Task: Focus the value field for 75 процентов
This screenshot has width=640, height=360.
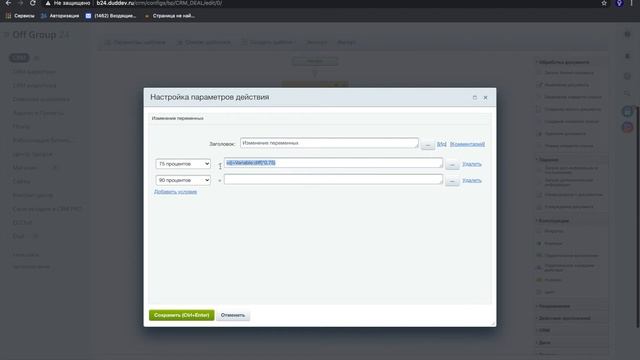Action: (333, 163)
